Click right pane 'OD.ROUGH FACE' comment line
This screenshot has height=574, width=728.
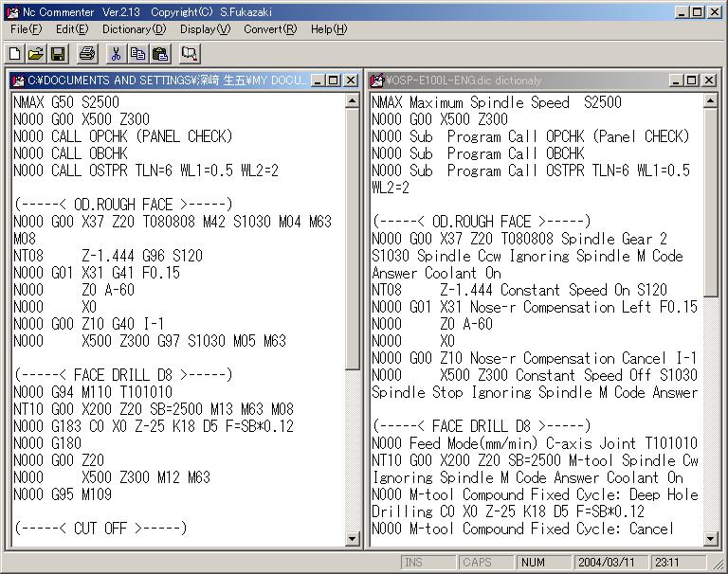[x=482, y=222]
